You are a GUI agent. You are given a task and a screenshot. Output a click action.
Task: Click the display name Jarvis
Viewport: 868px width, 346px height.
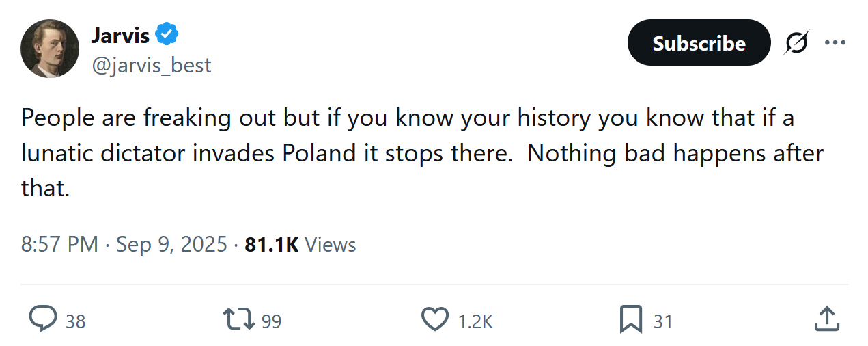tap(120, 34)
